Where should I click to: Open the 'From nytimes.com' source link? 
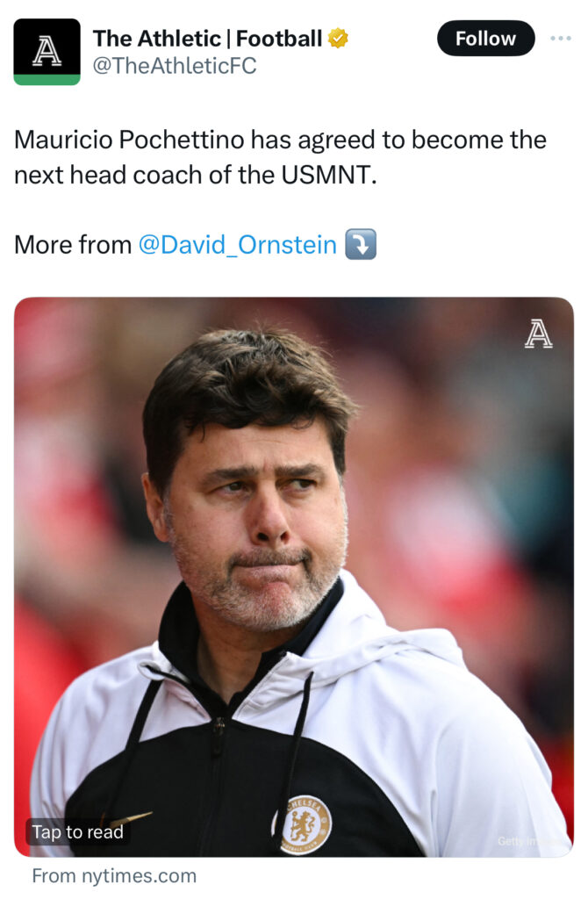tap(114, 876)
